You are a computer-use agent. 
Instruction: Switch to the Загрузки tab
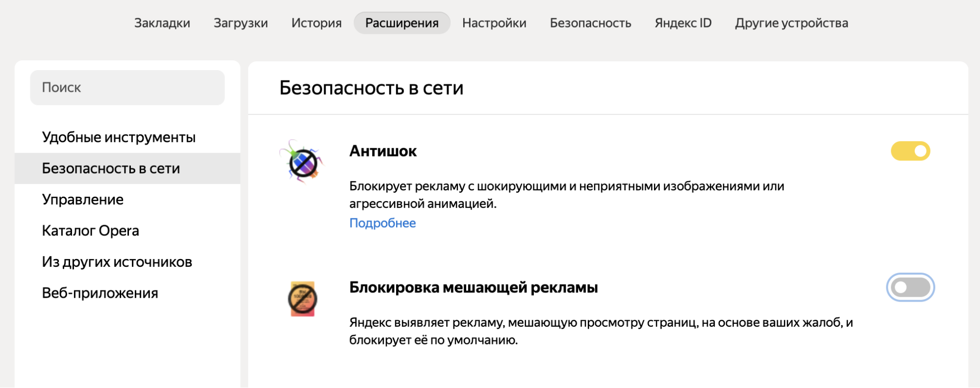pyautogui.click(x=241, y=23)
